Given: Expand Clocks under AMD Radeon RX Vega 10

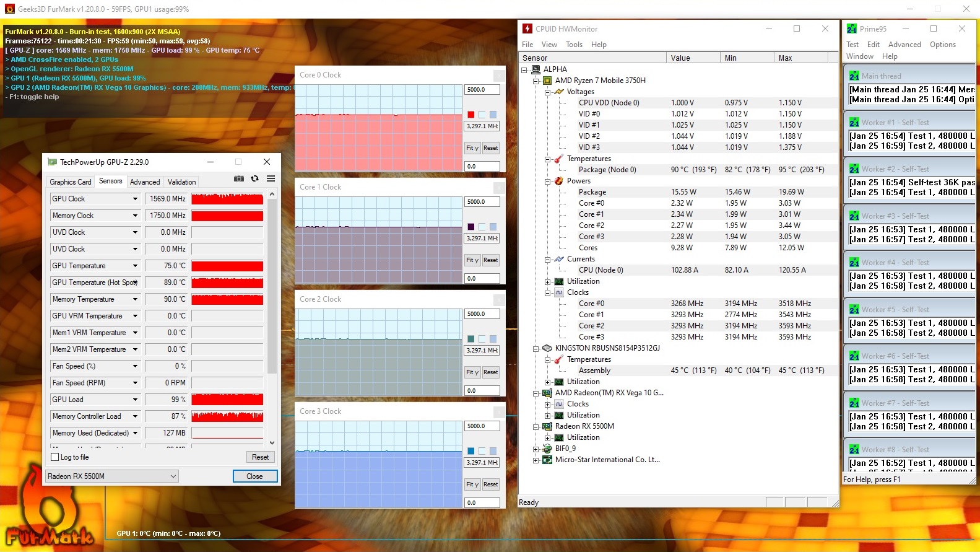Looking at the screenshot, I should click(x=547, y=404).
